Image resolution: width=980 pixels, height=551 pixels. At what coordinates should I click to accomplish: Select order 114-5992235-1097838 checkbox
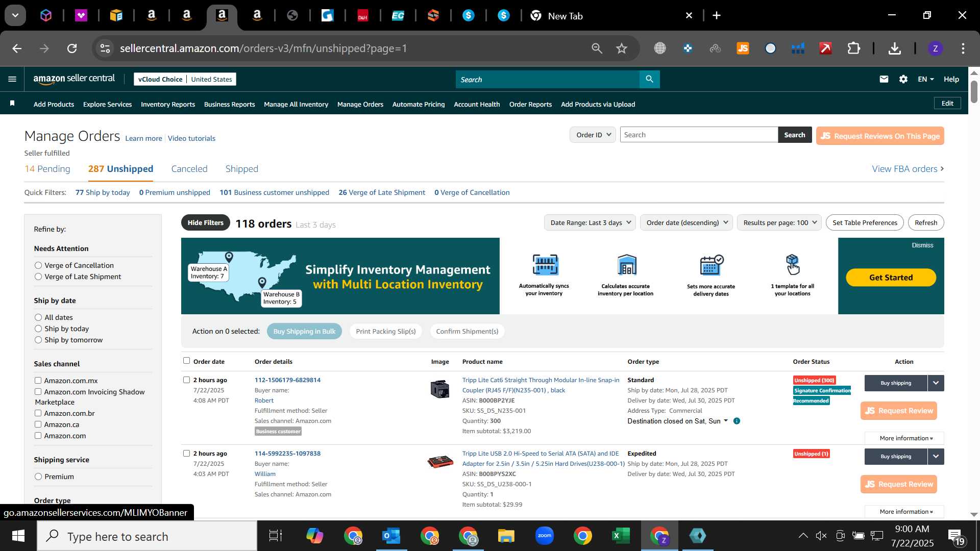point(186,453)
